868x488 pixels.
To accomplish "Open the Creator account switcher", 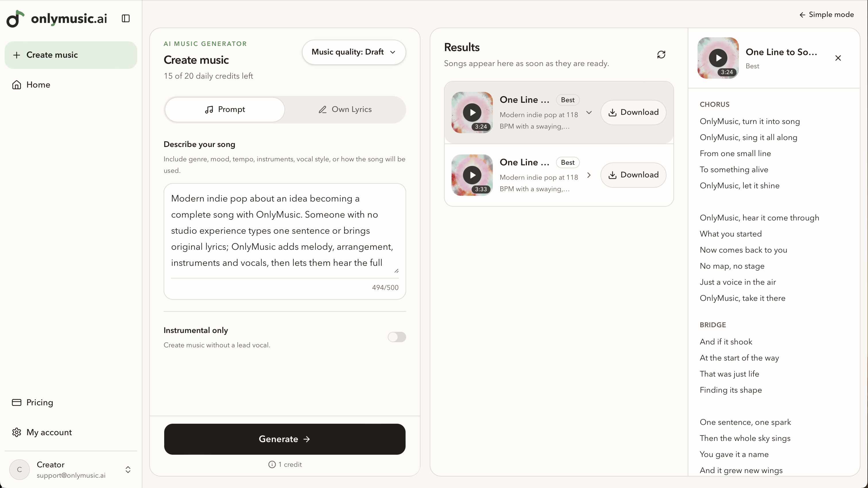I will [x=128, y=469].
